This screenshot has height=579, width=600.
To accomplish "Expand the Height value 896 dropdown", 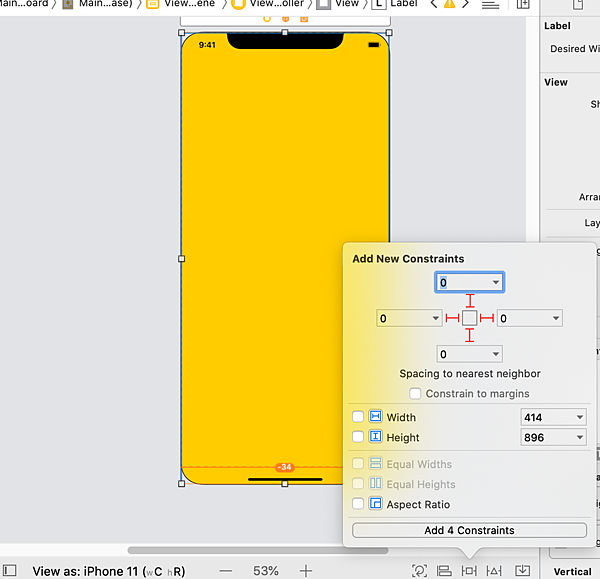I will [x=579, y=437].
